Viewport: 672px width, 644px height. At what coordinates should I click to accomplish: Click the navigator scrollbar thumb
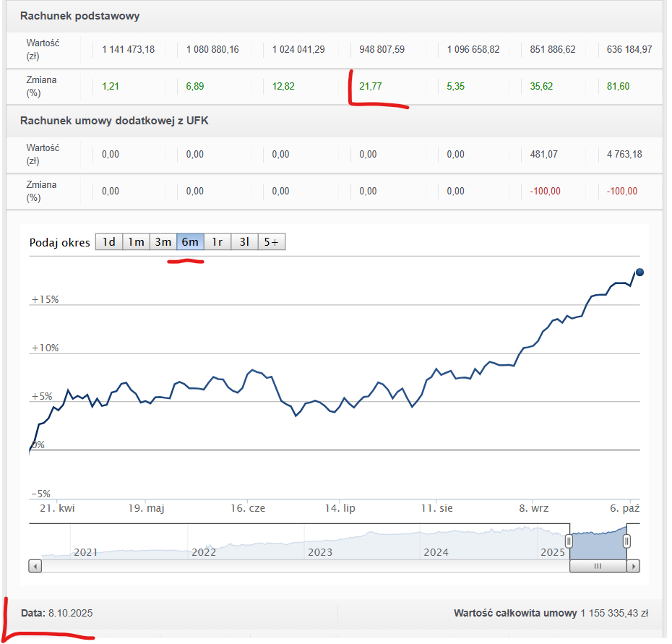coord(598,567)
